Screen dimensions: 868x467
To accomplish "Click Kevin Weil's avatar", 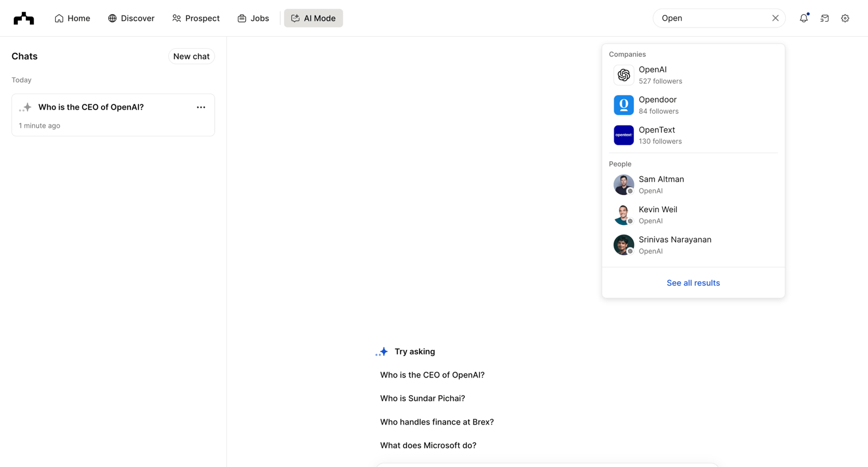I will point(623,215).
